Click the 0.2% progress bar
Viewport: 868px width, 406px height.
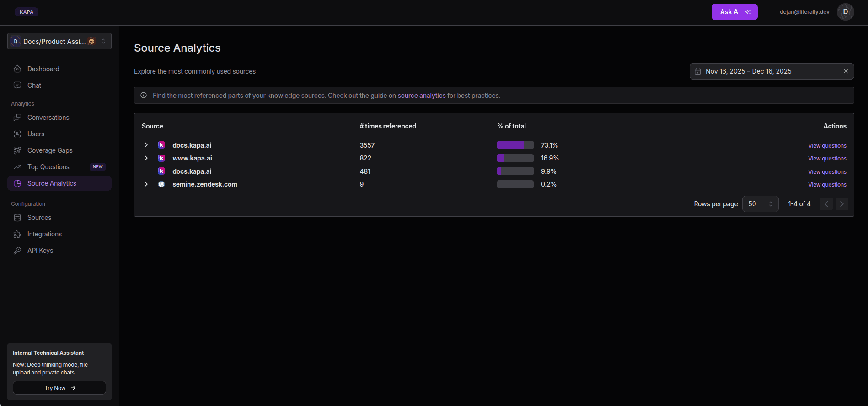point(515,184)
